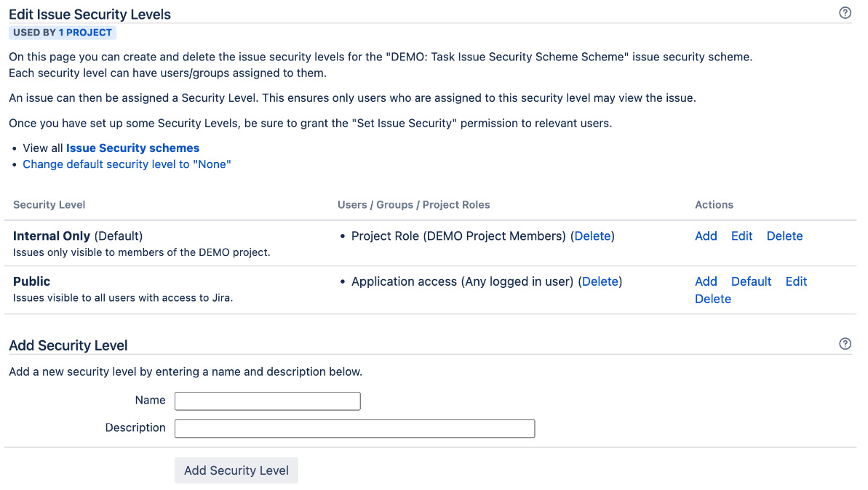Screen dimensions: 868x490
Task: Focus the Name text field
Action: (x=267, y=401)
